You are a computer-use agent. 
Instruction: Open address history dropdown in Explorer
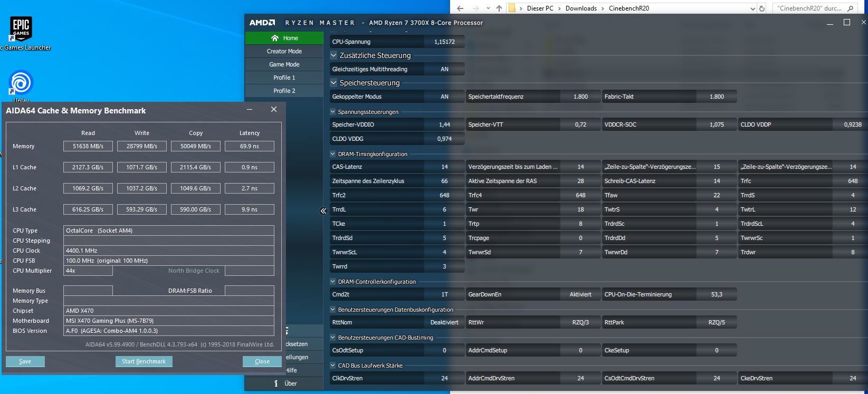tap(752, 8)
